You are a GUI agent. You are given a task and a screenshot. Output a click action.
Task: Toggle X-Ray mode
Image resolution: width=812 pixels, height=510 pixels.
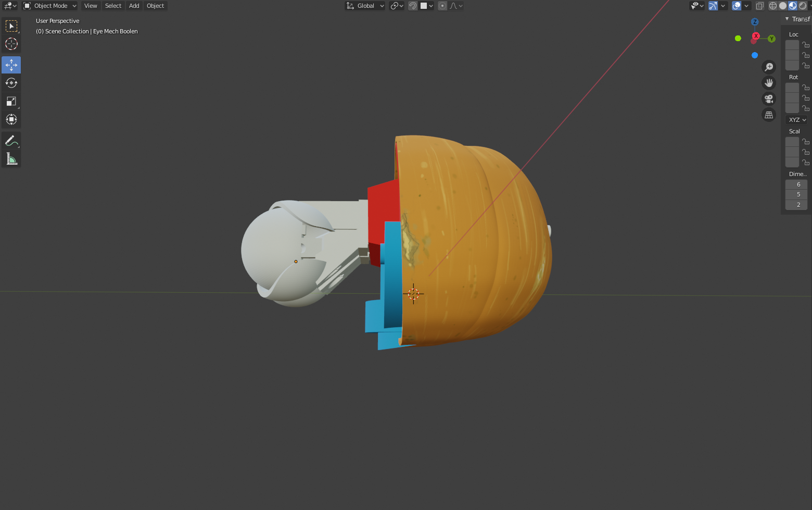pos(760,6)
